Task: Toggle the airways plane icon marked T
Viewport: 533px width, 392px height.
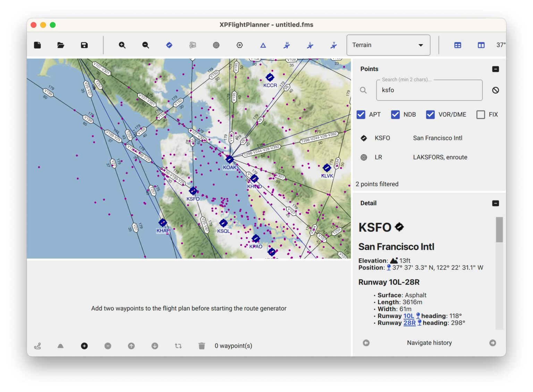Action: (x=333, y=45)
